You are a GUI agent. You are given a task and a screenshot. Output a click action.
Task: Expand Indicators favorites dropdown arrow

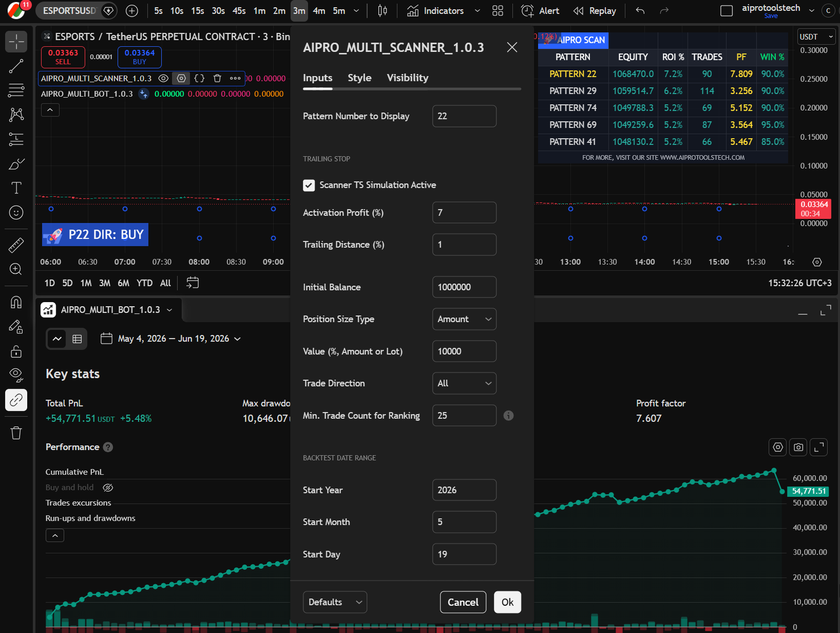pos(477,11)
